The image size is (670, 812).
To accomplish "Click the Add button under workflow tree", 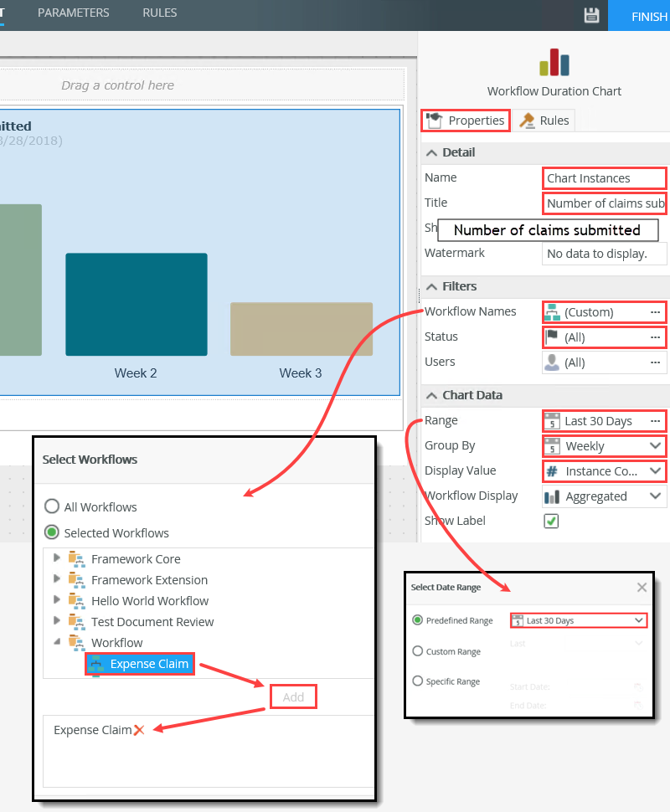I will point(293,696).
